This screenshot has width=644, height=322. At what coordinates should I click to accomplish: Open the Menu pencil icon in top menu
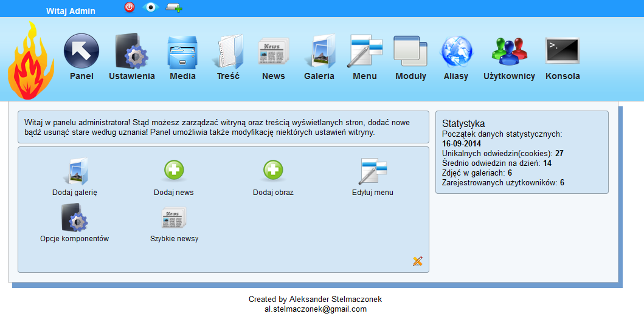[365, 51]
